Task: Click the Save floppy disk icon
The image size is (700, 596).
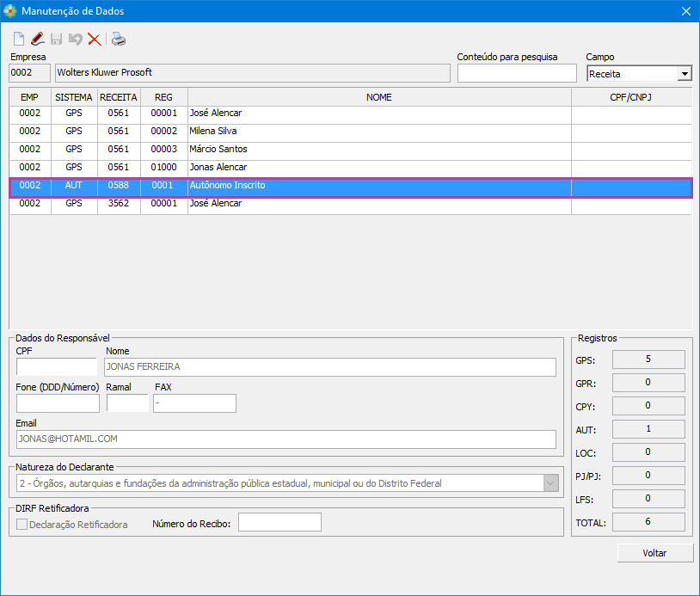Action: 56,39
